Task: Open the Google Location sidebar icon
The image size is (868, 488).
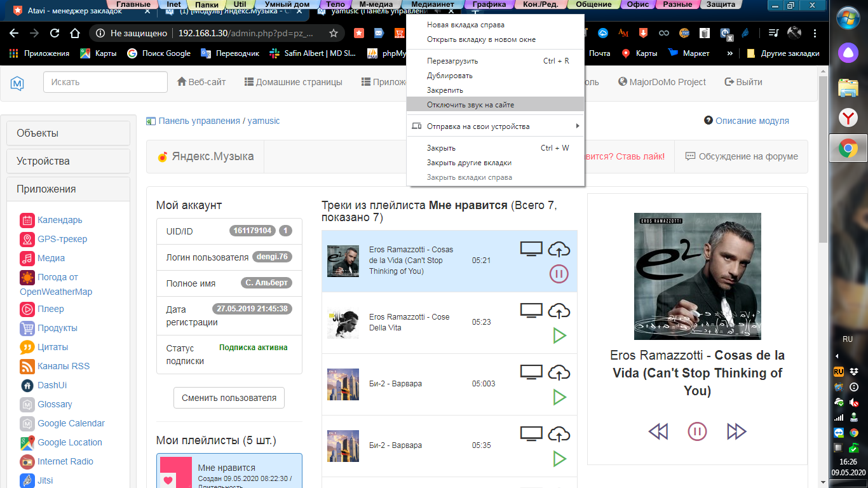Action: point(27,443)
